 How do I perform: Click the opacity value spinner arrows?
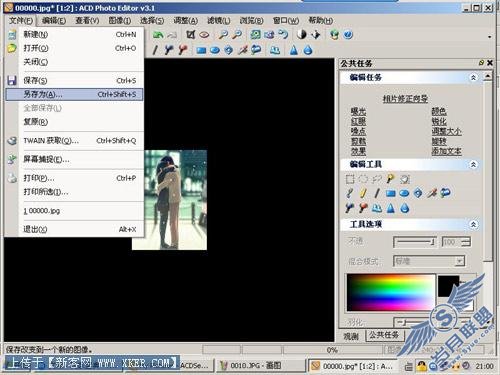(x=467, y=242)
